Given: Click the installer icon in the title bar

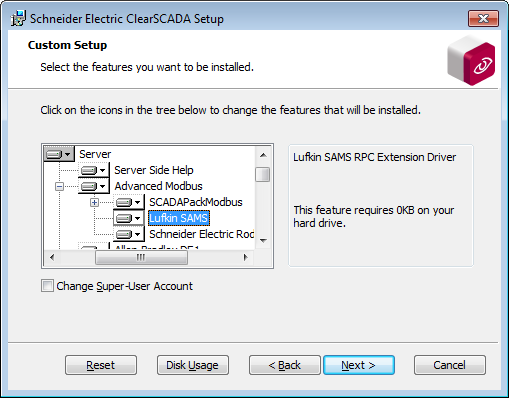Looking at the screenshot, I should point(18,19).
